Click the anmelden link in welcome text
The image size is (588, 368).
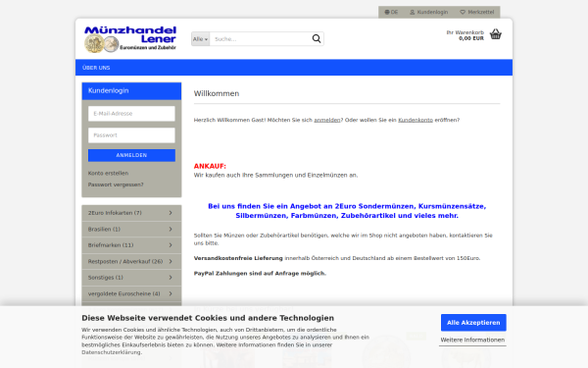coord(327,120)
